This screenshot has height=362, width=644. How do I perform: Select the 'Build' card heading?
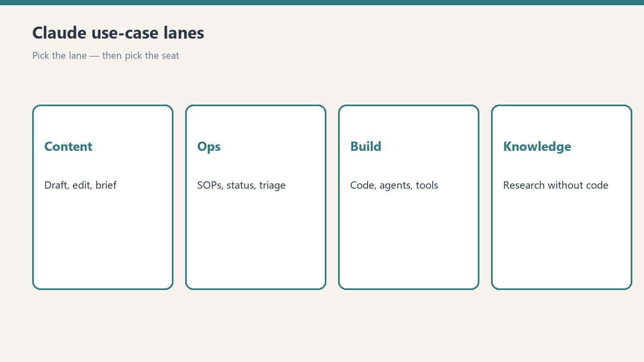pos(366,146)
